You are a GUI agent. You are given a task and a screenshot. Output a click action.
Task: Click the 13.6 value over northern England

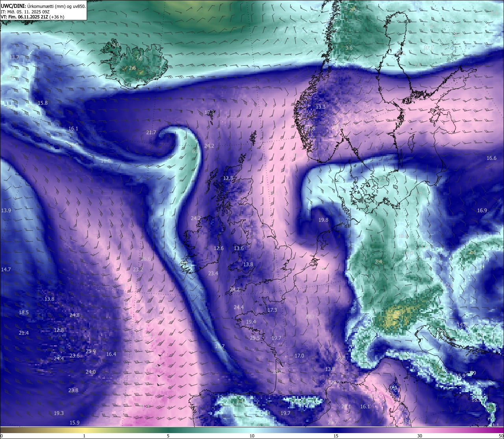239,248
